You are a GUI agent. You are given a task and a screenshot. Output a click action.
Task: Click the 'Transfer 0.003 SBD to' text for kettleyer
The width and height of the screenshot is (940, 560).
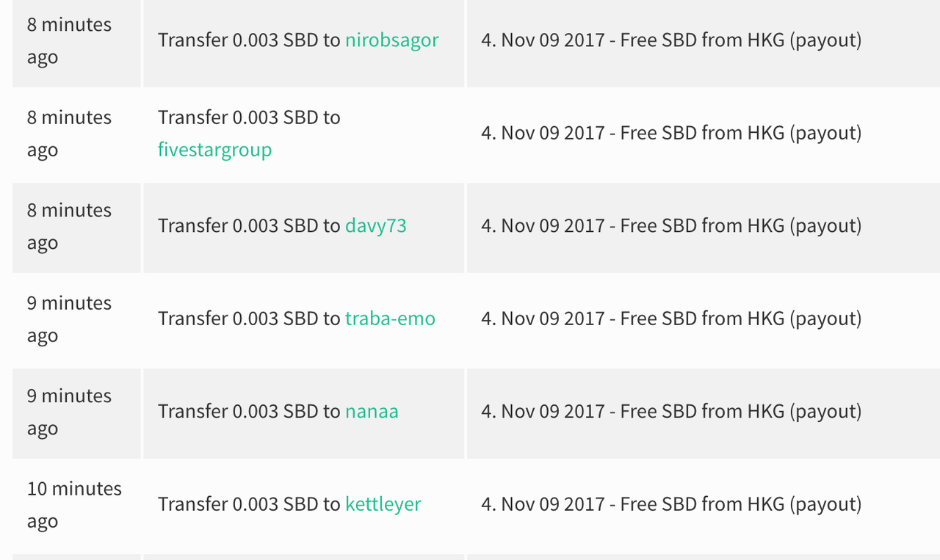pos(249,504)
